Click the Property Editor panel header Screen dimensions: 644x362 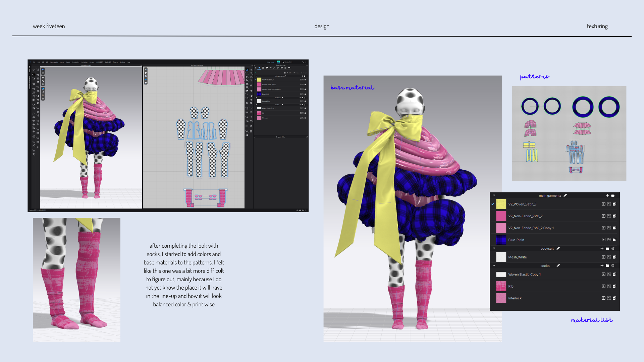point(281,137)
